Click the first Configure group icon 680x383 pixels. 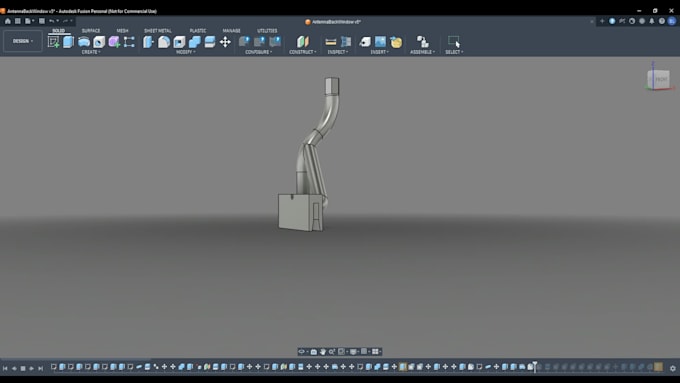pyautogui.click(x=244, y=41)
